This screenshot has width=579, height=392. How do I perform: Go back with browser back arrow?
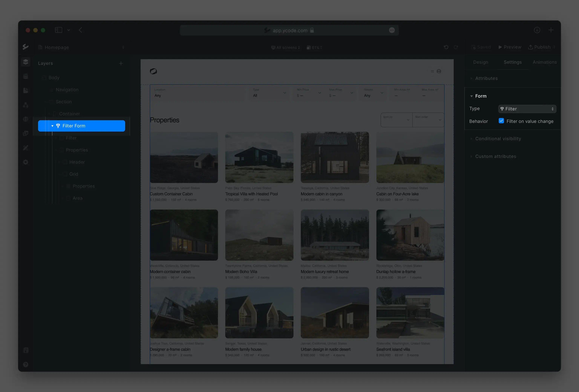80,30
